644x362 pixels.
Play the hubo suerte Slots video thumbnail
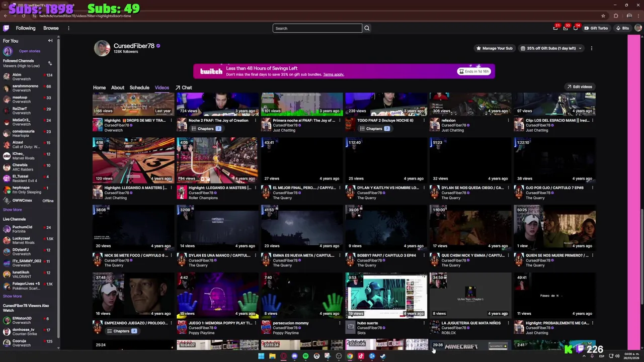click(x=386, y=295)
